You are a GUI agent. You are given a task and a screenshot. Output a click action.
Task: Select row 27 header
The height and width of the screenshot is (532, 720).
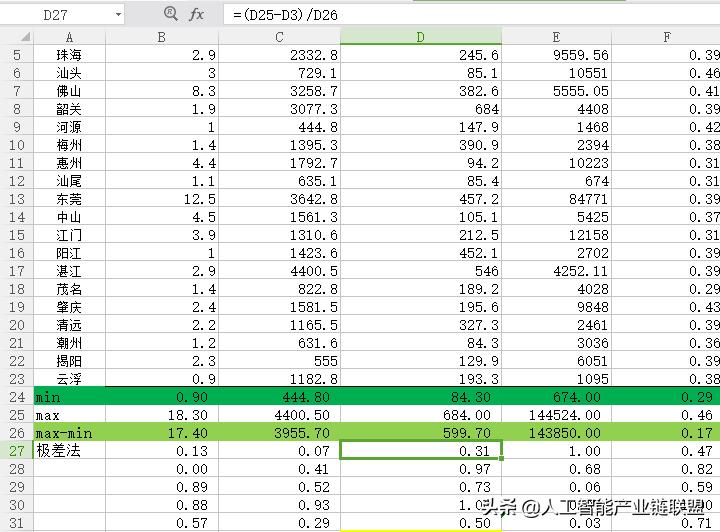(17, 450)
